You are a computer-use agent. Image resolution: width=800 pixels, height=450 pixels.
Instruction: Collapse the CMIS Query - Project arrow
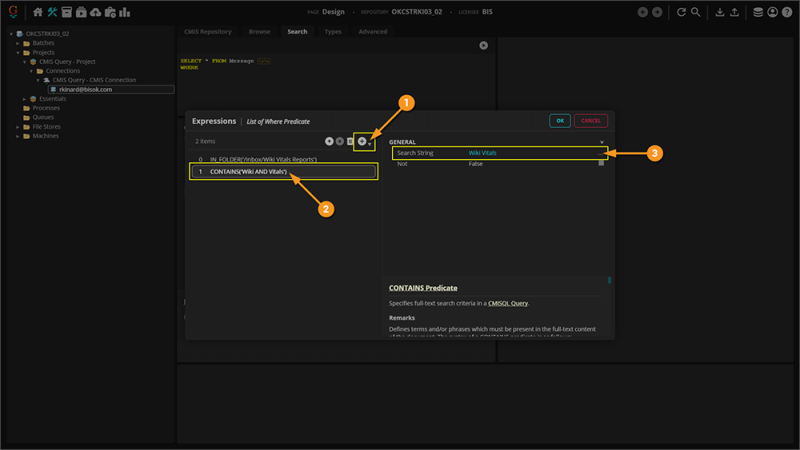pos(24,62)
